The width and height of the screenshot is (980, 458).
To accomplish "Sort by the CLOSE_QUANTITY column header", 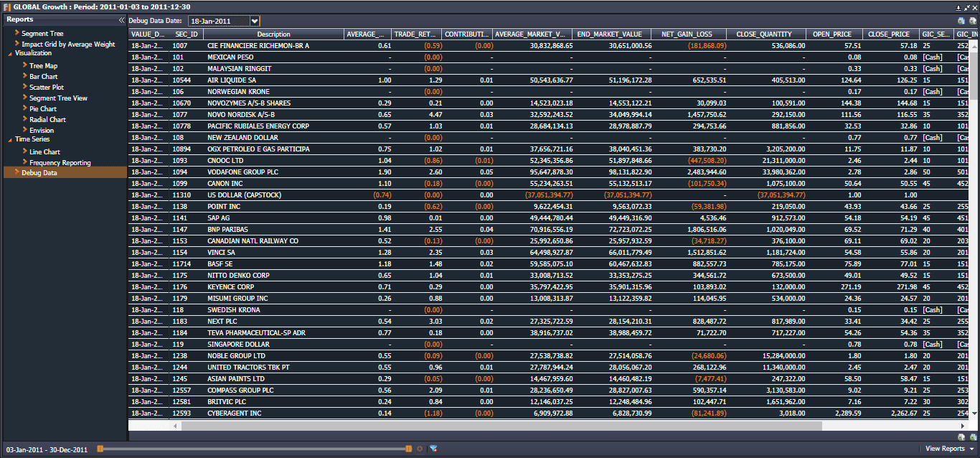I will pyautogui.click(x=766, y=34).
